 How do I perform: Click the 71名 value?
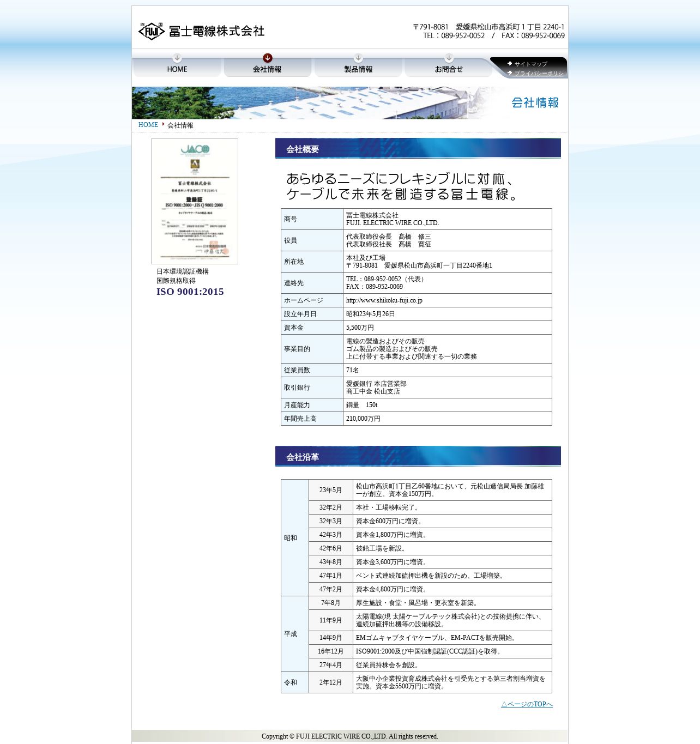(x=353, y=370)
